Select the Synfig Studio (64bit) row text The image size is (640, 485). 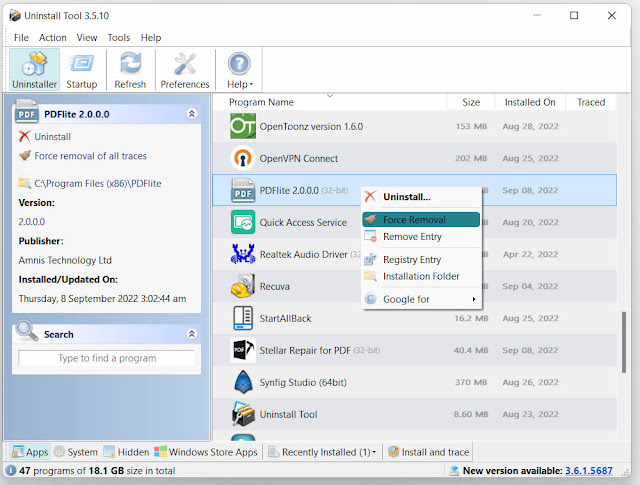point(303,383)
